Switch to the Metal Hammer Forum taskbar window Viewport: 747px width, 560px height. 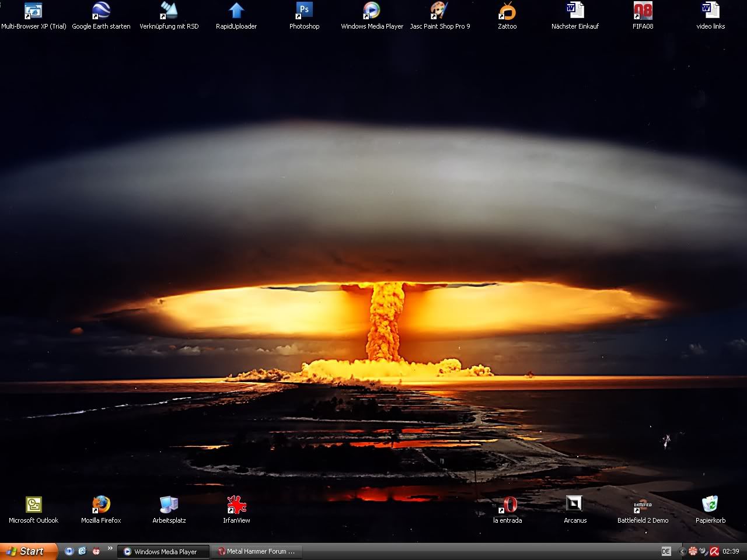pyautogui.click(x=257, y=551)
